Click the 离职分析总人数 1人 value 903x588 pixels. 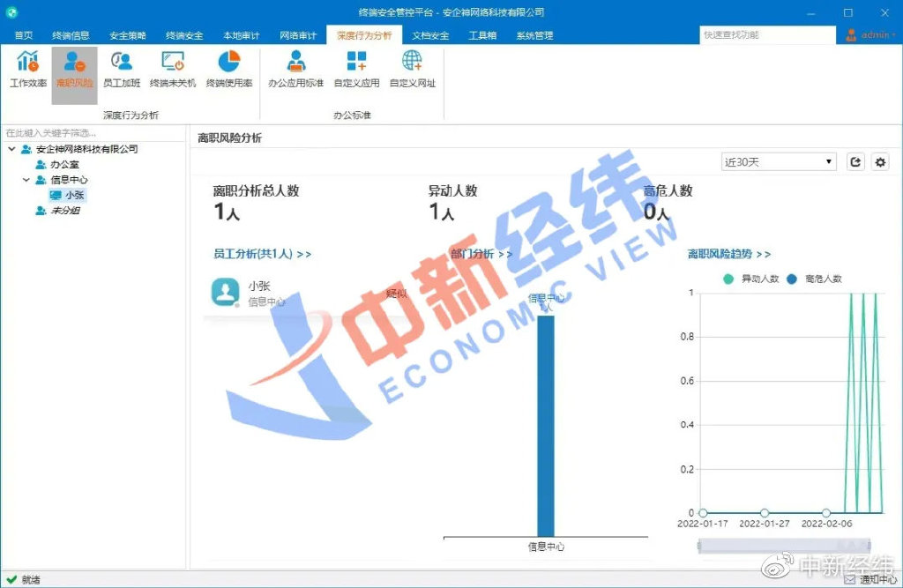tap(227, 212)
